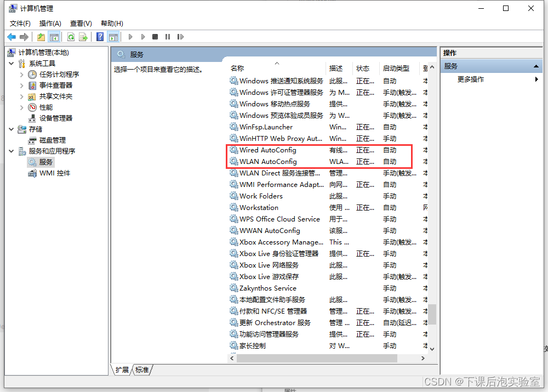
Task: Select the 共享文件夹 icon in tree
Action: click(32, 96)
